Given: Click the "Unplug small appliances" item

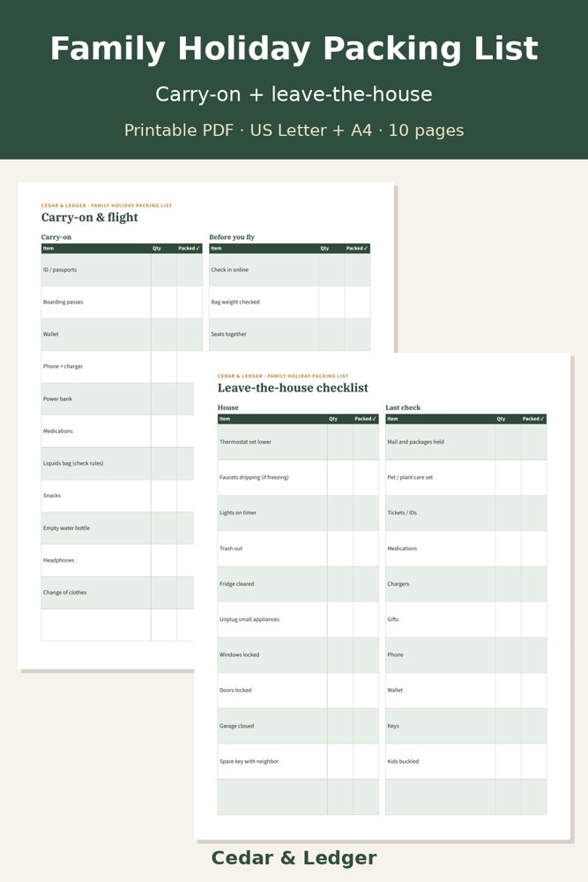Looking at the screenshot, I should pos(249,619).
